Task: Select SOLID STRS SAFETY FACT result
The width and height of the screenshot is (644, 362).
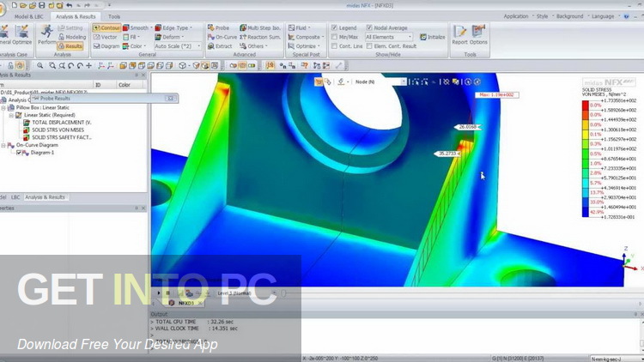Action: click(x=58, y=137)
